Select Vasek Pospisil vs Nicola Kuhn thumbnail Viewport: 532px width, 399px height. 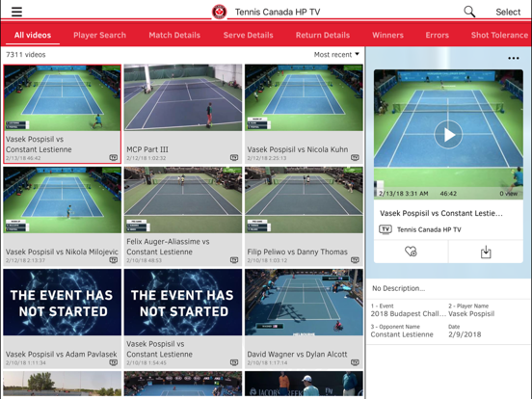(x=304, y=97)
